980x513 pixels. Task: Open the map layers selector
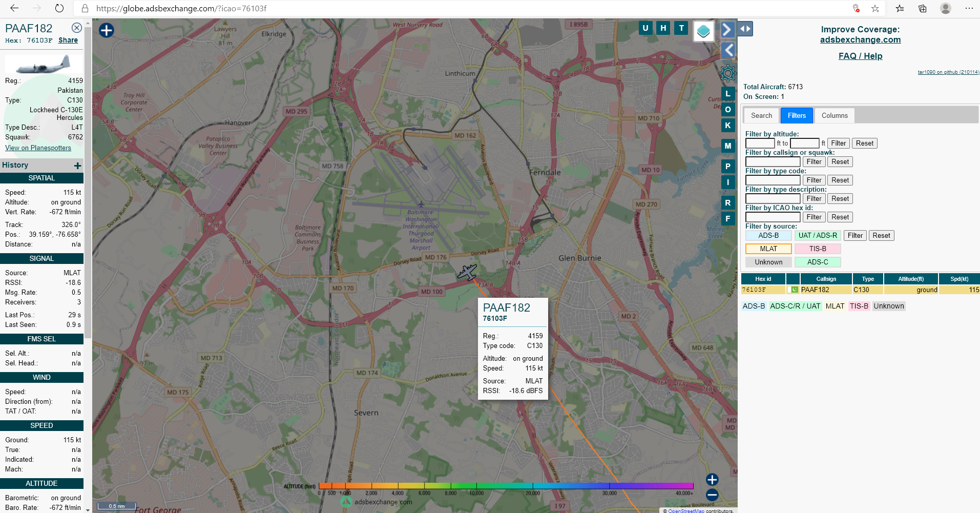click(703, 31)
